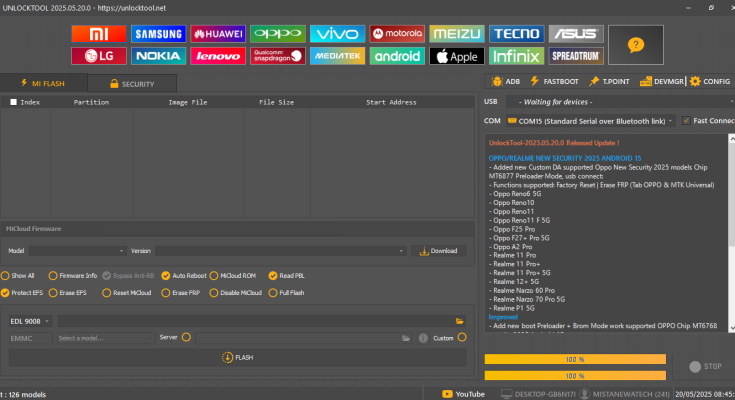This screenshot has width=735, height=400.
Task: Click the FLASH button
Action: point(238,357)
